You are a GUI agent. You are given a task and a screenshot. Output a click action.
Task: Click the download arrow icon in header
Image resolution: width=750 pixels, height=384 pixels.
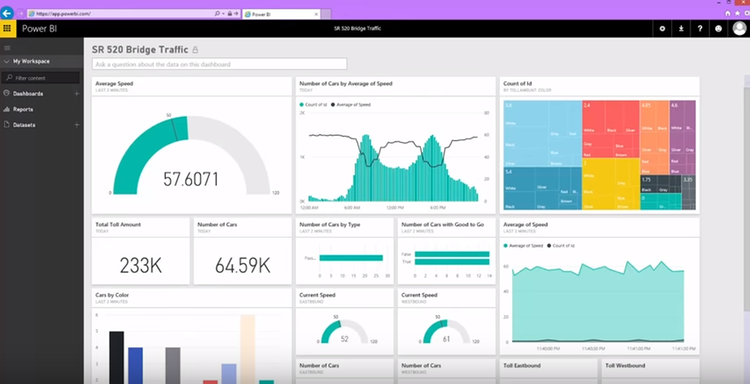click(x=681, y=29)
